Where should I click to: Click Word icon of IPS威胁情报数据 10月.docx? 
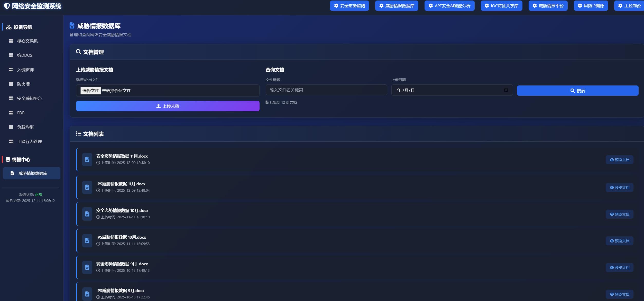(x=87, y=241)
